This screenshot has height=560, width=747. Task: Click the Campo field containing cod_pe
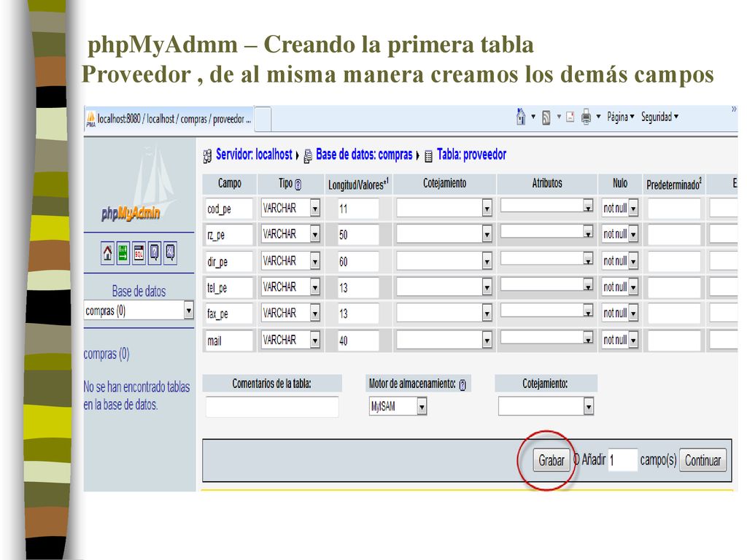pos(228,209)
